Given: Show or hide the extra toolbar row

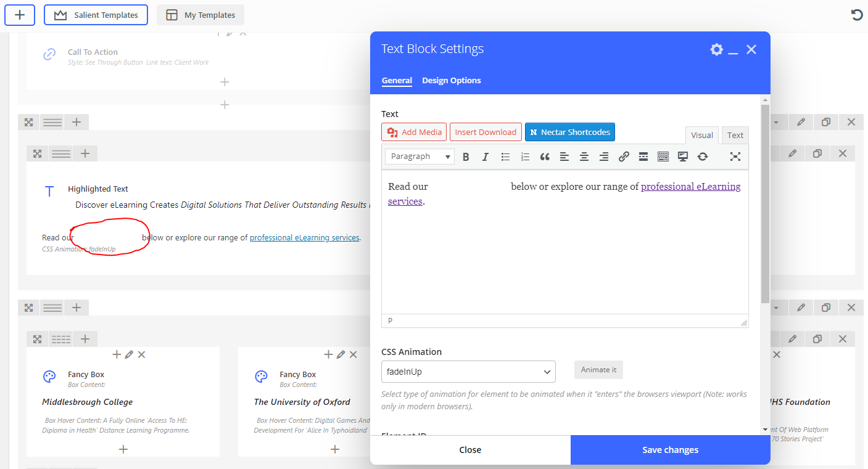Looking at the screenshot, I should (x=663, y=157).
